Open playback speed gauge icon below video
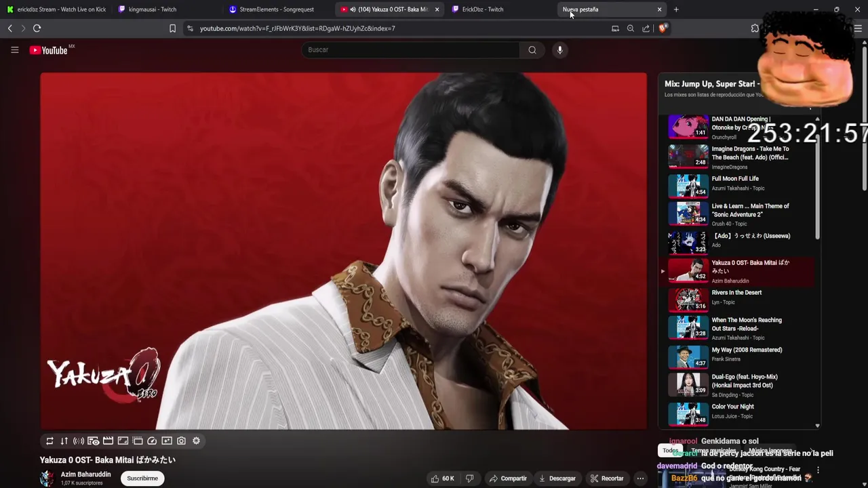This screenshot has height=488, width=868. (152, 441)
